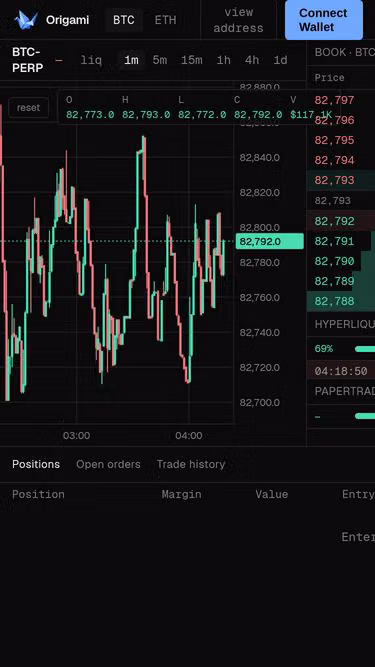Open the view address option

tap(239, 20)
